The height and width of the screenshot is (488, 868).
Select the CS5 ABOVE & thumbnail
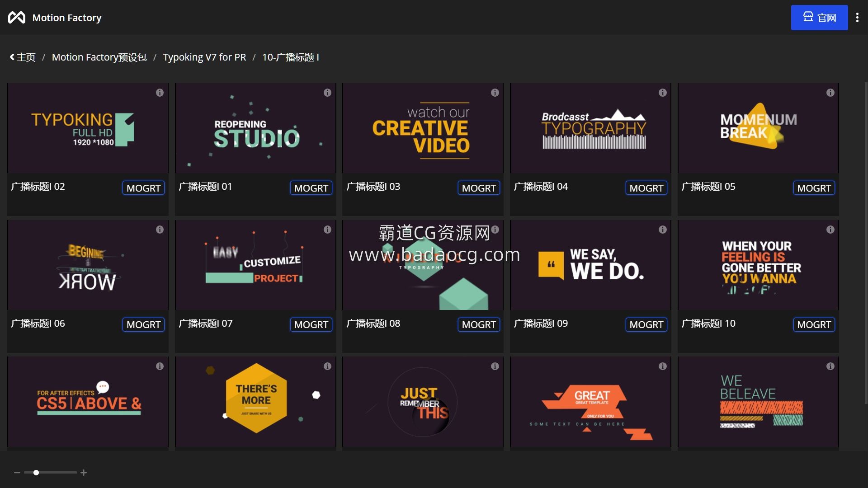click(88, 402)
